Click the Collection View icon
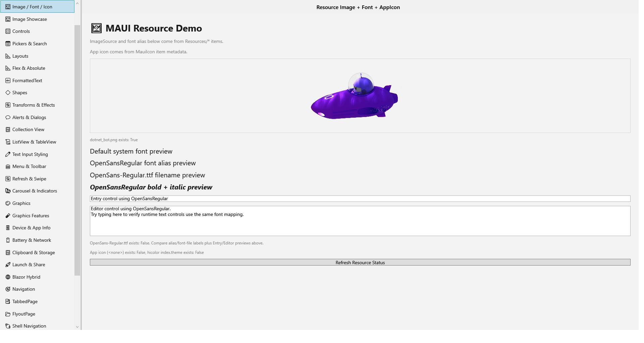Screen dimensions: 644x343 click(x=8, y=129)
